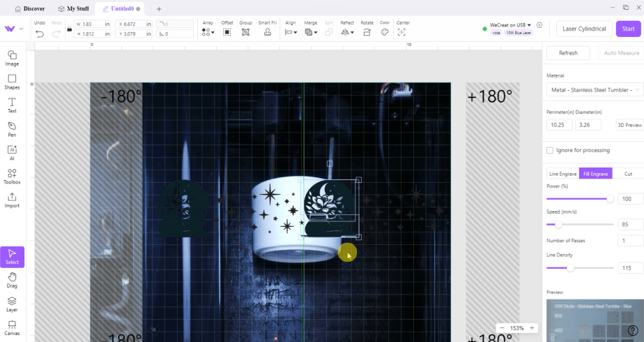The image size is (644, 342).
Task: Enable Ignore for processing checkbox
Action: point(550,150)
